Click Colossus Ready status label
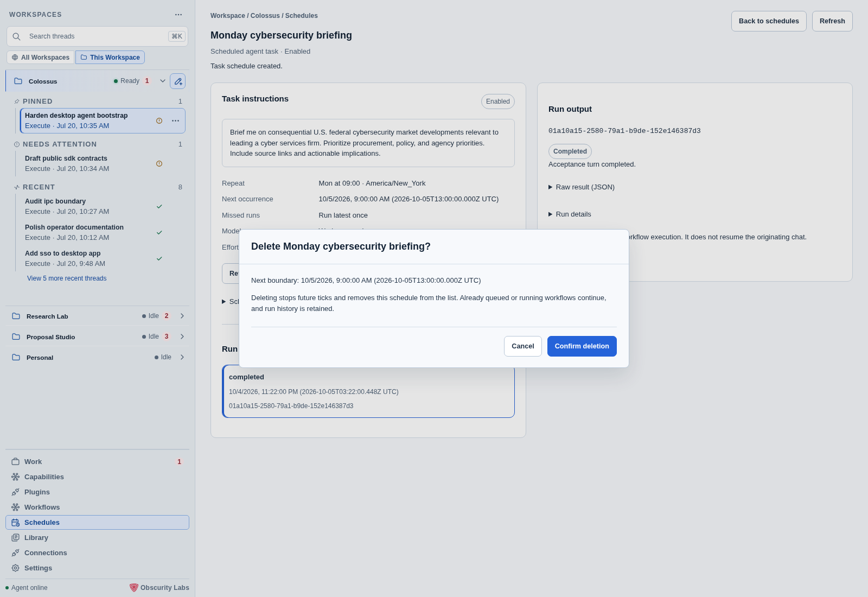The width and height of the screenshot is (868, 597). coord(126,81)
